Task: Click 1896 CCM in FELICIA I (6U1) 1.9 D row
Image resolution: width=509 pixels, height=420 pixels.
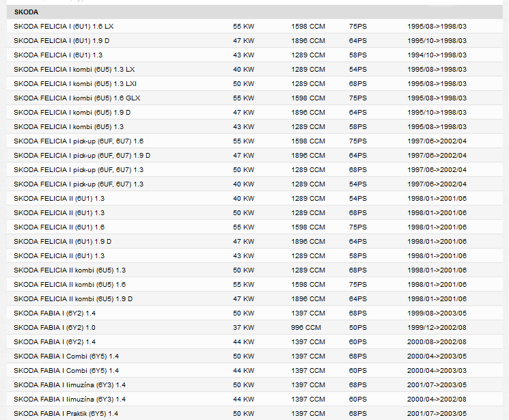Action: pos(307,41)
